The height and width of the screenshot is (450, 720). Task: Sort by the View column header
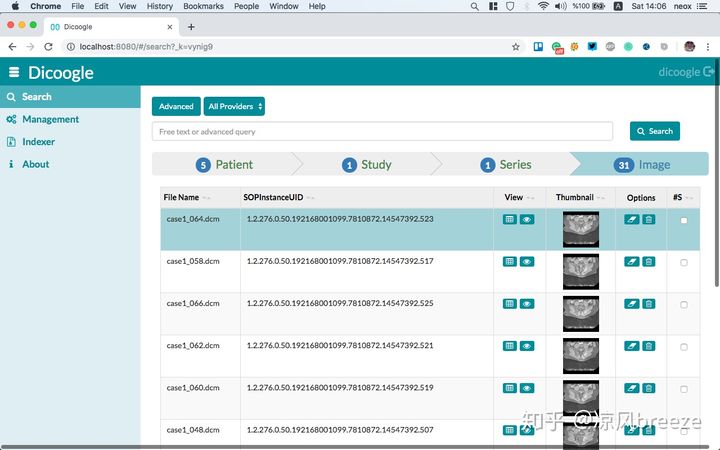click(519, 197)
